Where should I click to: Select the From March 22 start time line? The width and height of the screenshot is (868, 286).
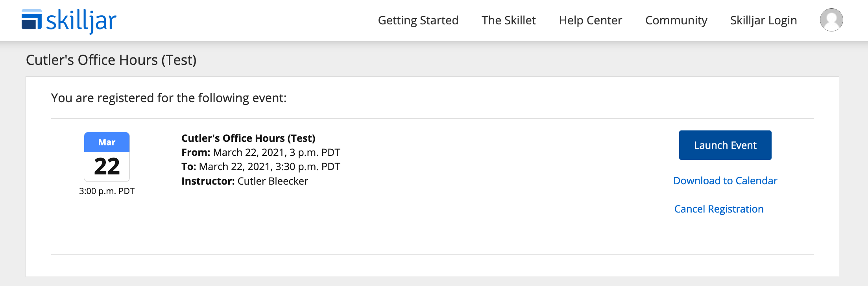point(260,152)
